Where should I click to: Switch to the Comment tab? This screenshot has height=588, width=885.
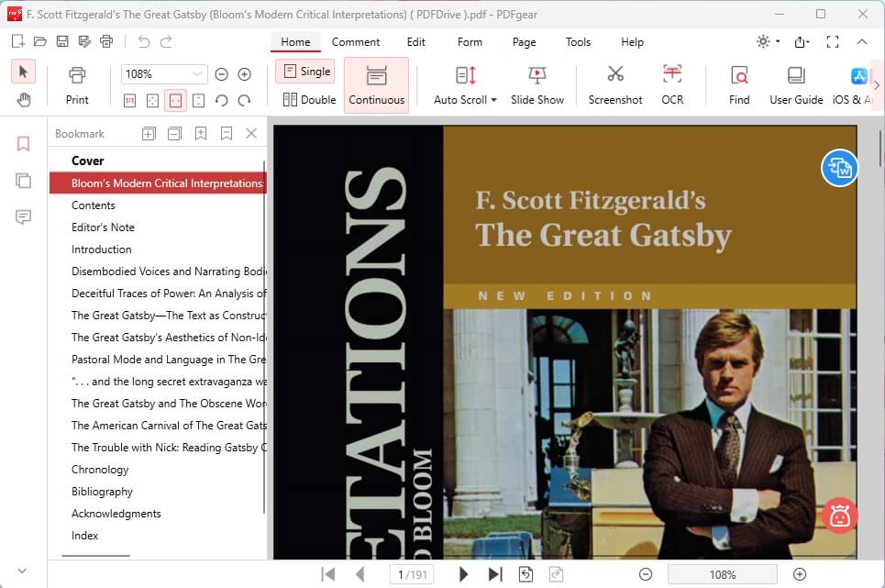point(356,42)
